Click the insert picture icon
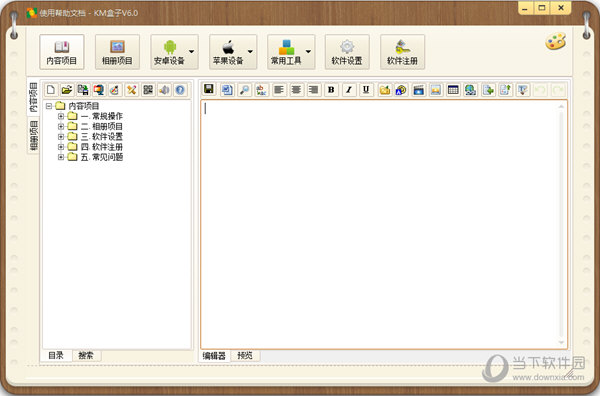 pyautogui.click(x=436, y=90)
